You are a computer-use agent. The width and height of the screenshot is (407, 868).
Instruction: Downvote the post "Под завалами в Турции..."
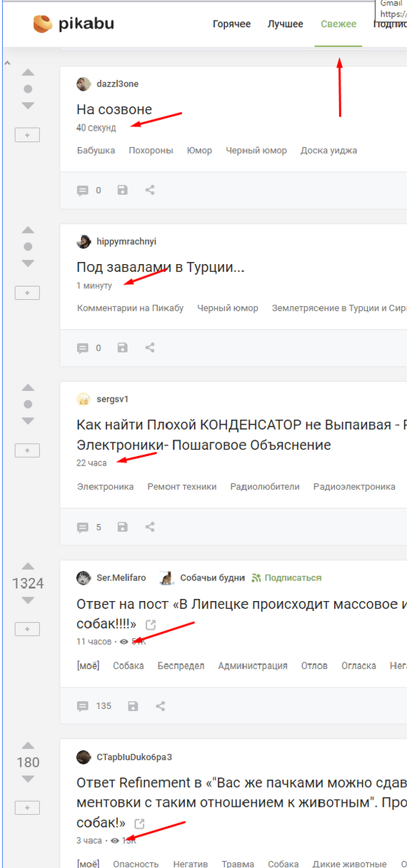pyautogui.click(x=28, y=263)
